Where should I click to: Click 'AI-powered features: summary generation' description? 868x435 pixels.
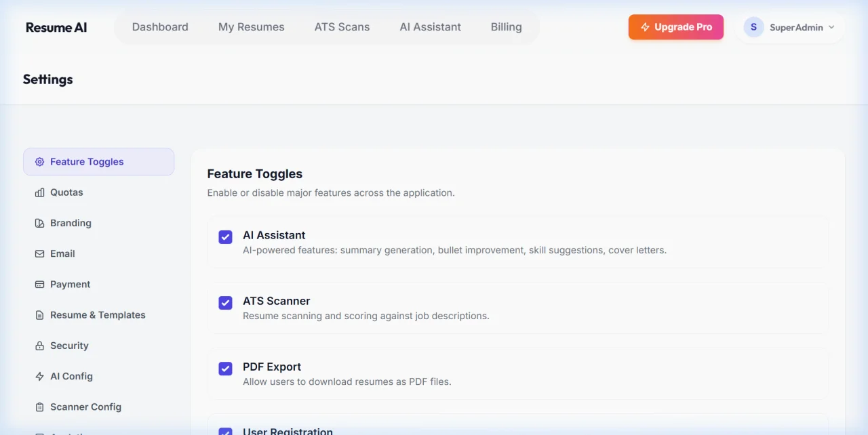[455, 250]
